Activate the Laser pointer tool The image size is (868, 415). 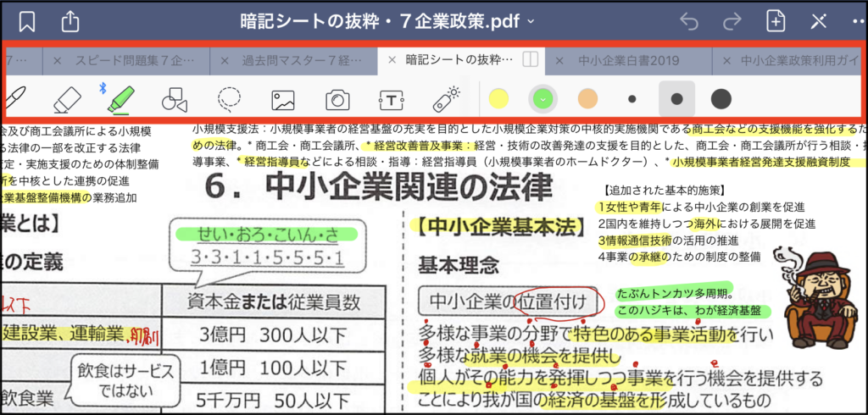pos(445,99)
